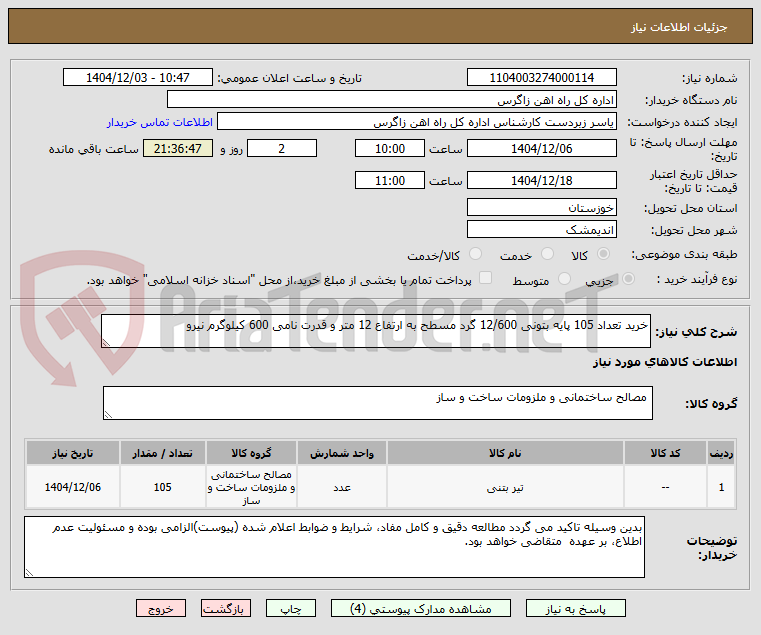Image resolution: width=761 pixels, height=635 pixels.
Task: Select the کالا/خدمت radio button
Action: (475, 253)
